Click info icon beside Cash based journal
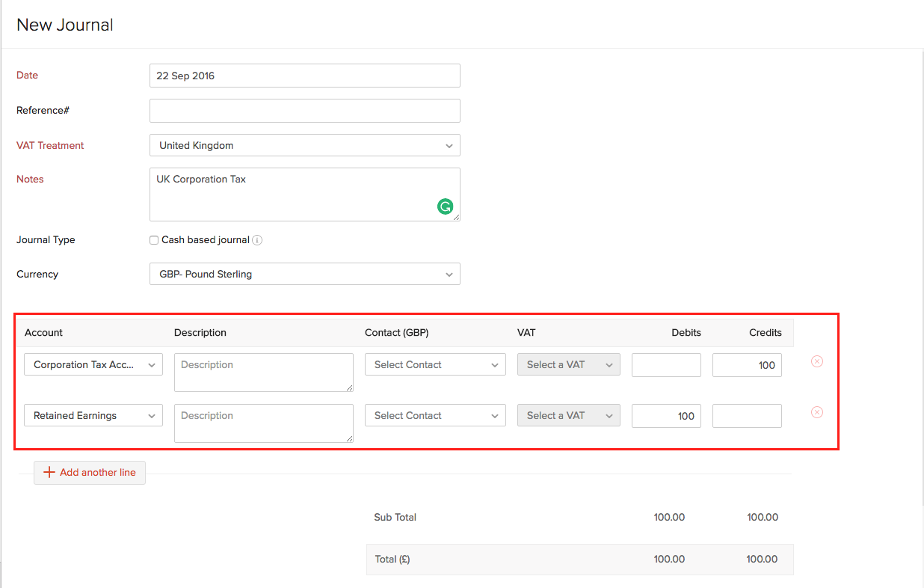 (257, 240)
